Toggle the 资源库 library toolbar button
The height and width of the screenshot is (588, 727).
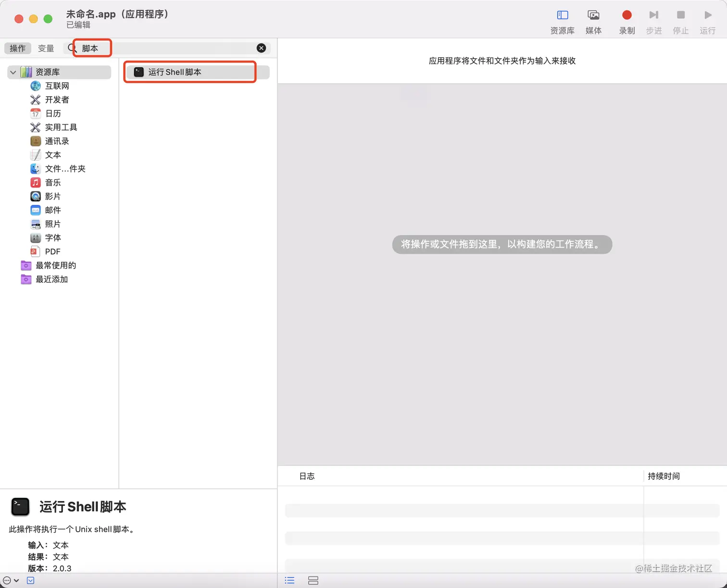[562, 22]
